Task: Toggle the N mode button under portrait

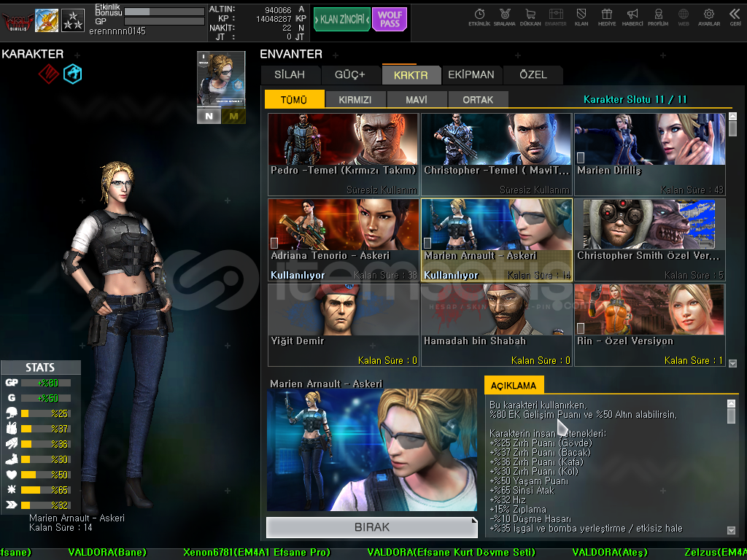Action: pyautogui.click(x=209, y=116)
